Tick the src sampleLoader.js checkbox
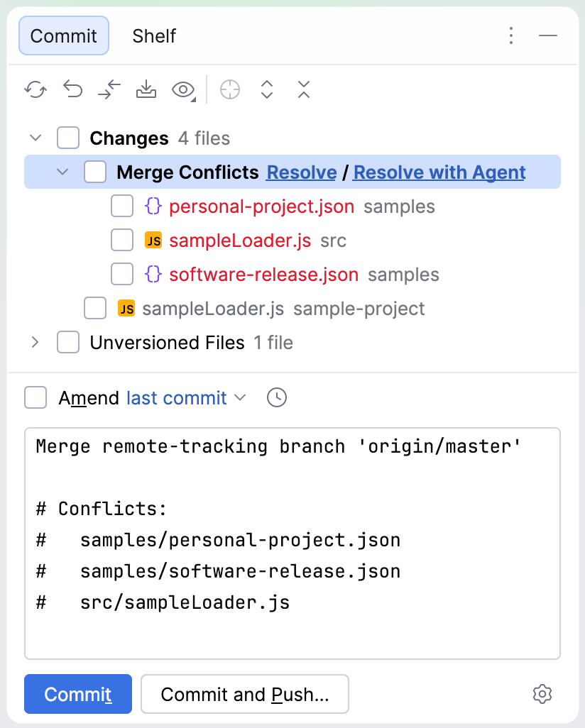This screenshot has height=728, width=585. pyautogui.click(x=122, y=241)
